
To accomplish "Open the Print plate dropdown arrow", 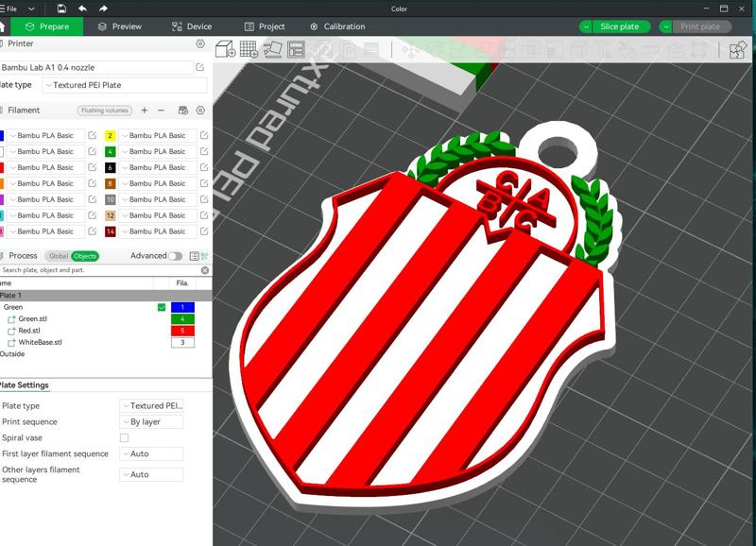I will pos(665,26).
